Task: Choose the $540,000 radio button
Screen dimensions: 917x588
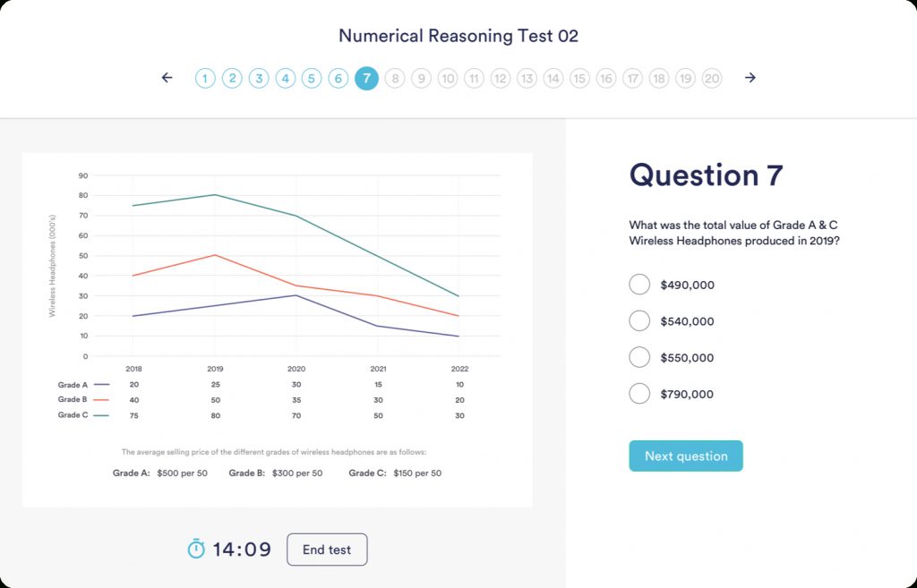Action: tap(639, 320)
